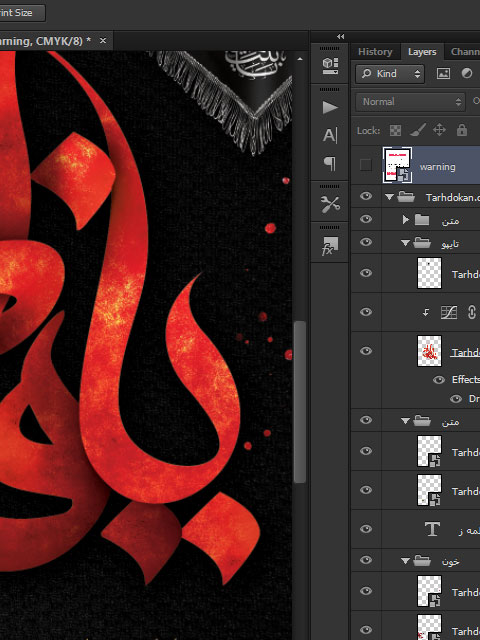Hide the T text layer
Viewport: 480px width, 640px height.
tap(366, 529)
